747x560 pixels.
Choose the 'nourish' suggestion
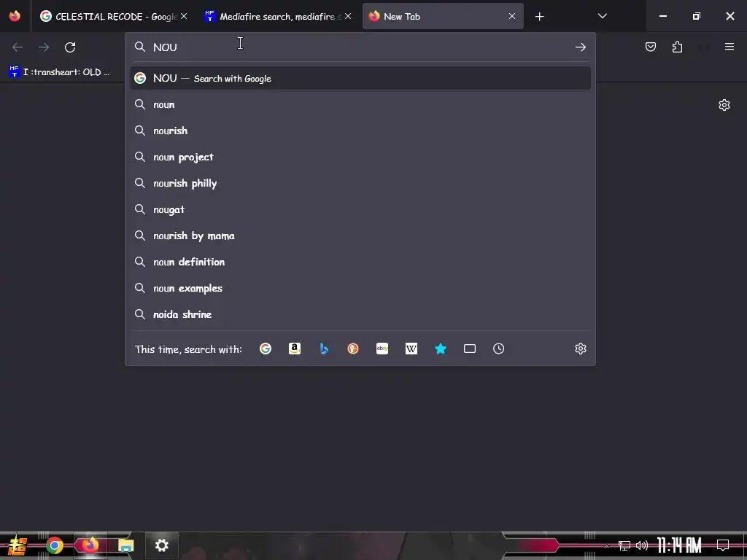pyautogui.click(x=360, y=131)
